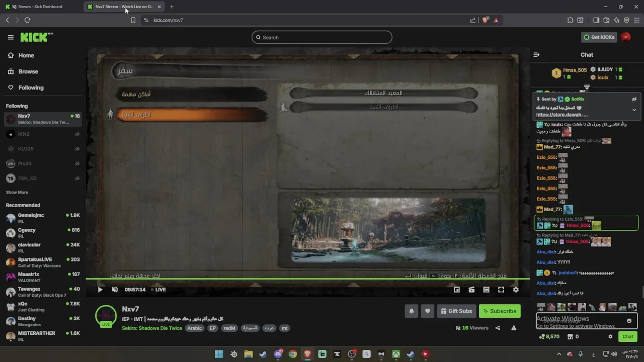Open the channel shop icon
This screenshot has height=362, width=644.
point(572,337)
